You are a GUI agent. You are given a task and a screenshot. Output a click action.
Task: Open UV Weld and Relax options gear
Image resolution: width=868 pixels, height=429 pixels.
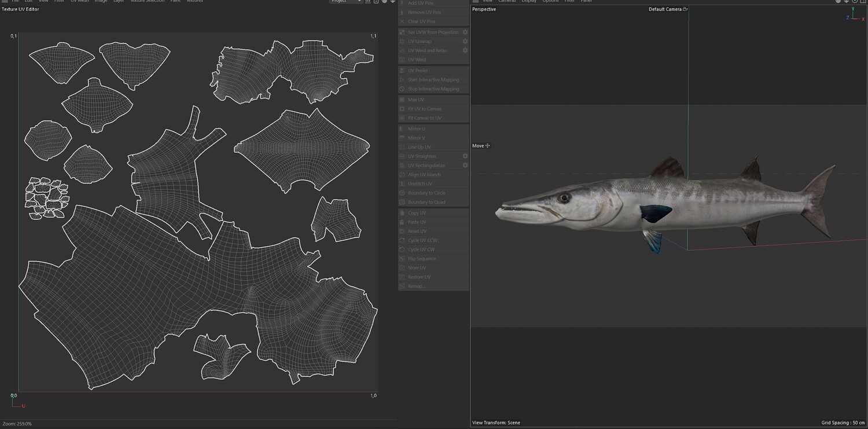465,51
